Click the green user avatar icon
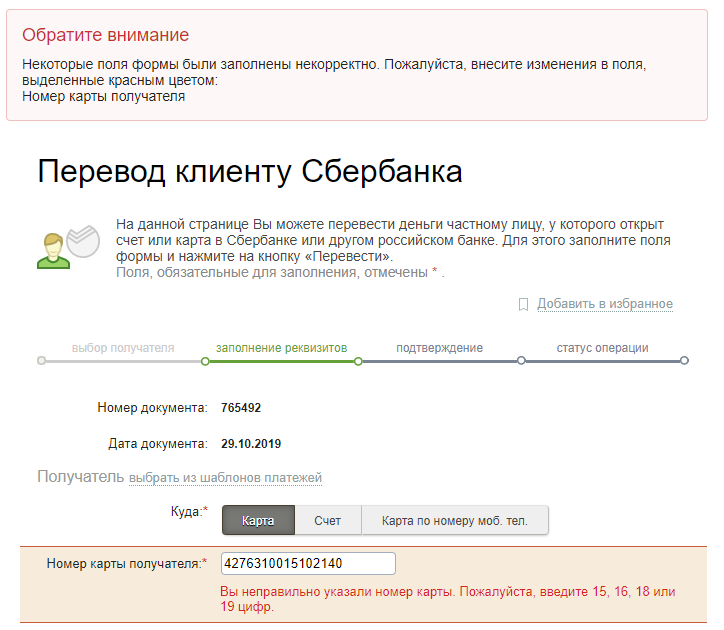The width and height of the screenshot is (724, 630). pyautogui.click(x=54, y=251)
